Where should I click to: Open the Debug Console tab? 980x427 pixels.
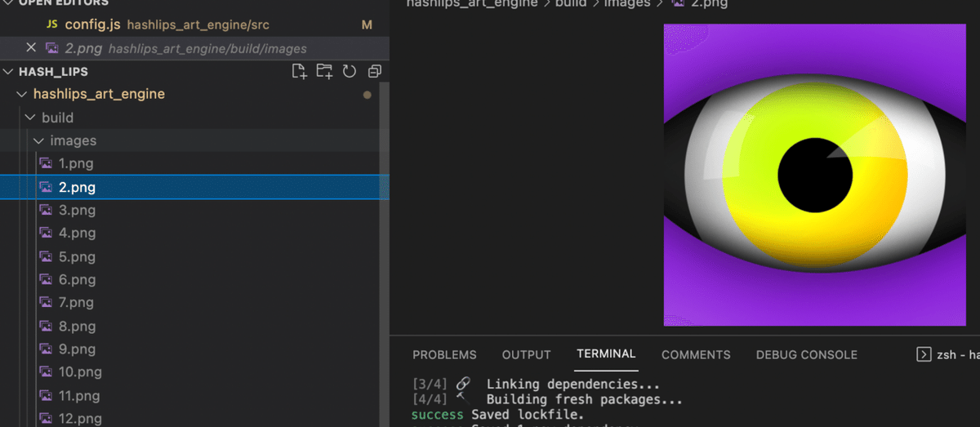pos(807,354)
